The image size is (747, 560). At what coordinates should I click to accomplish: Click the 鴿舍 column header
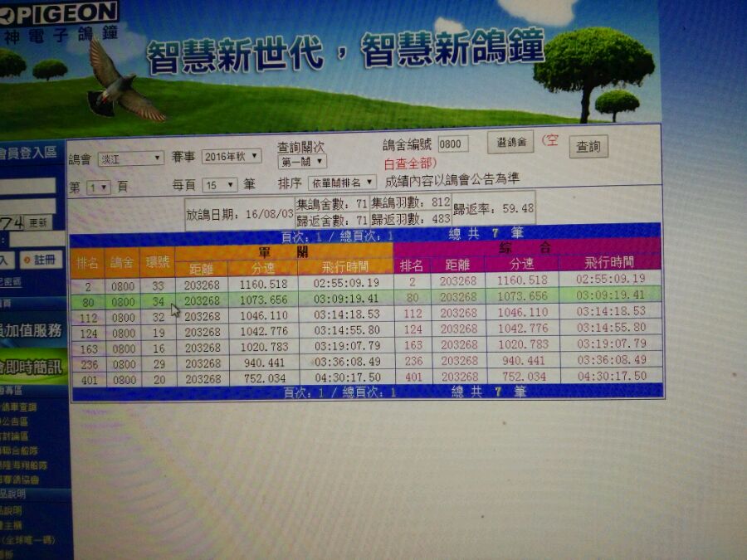[x=122, y=262]
